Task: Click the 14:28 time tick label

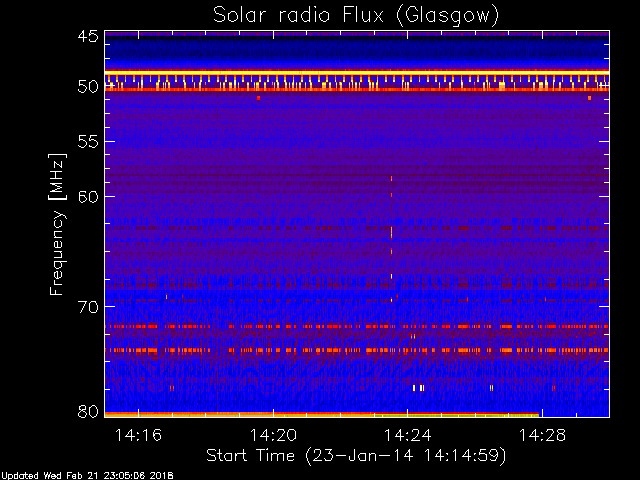Action: pyautogui.click(x=542, y=435)
